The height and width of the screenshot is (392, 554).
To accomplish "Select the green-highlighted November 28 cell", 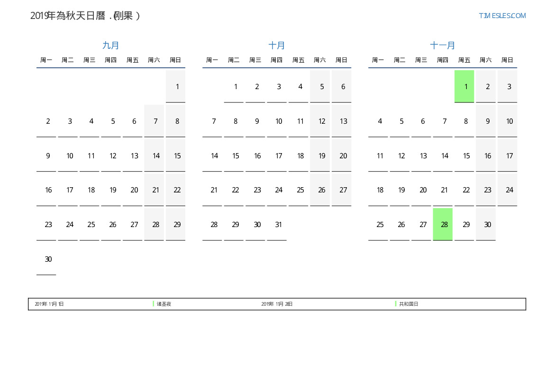I will pos(443,224).
